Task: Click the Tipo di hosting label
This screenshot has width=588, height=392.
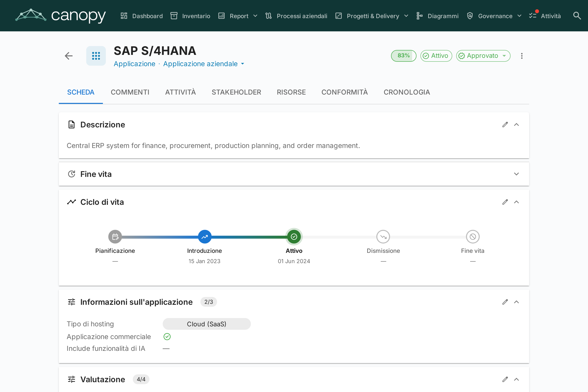Action: (x=90, y=324)
